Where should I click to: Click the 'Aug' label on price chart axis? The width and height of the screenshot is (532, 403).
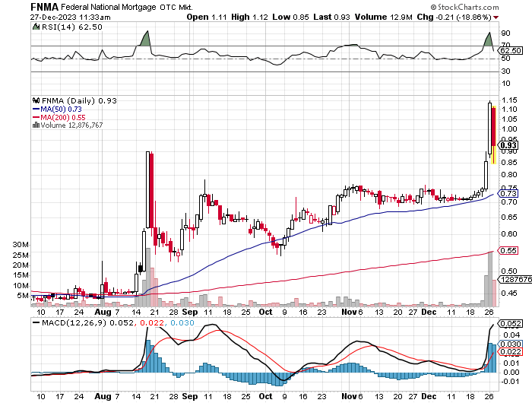pyautogui.click(x=103, y=312)
